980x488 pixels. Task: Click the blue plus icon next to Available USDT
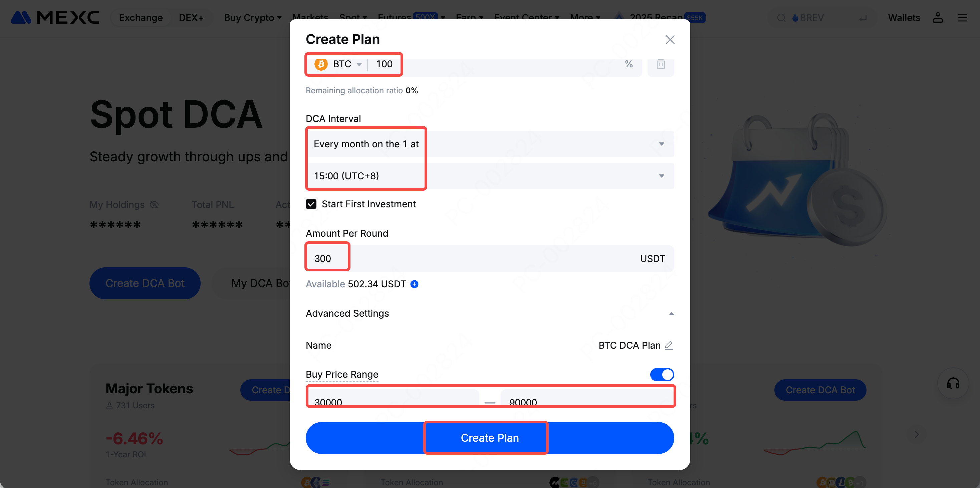point(414,284)
